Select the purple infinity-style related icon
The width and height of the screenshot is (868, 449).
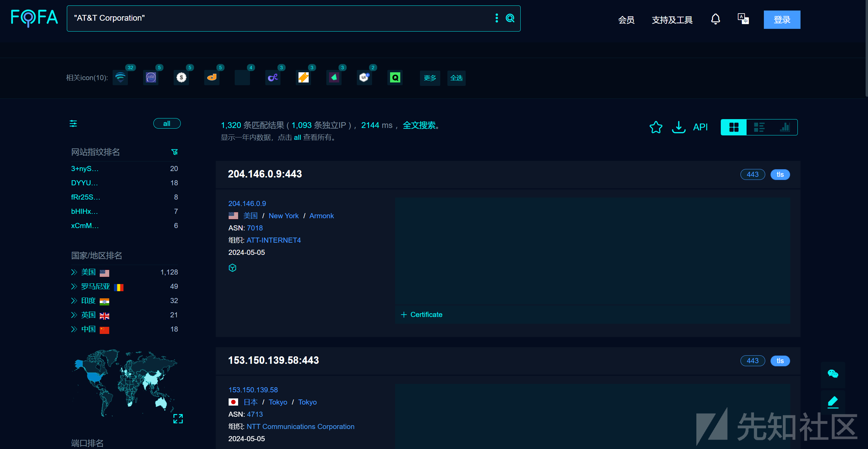pos(273,78)
